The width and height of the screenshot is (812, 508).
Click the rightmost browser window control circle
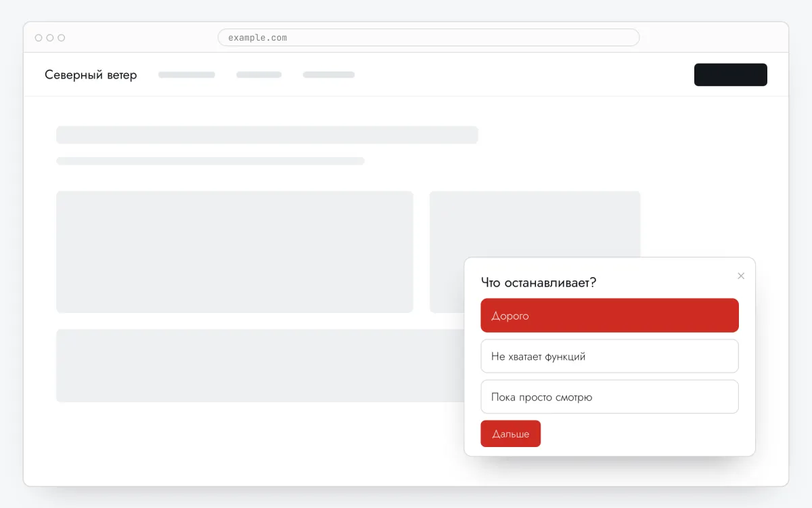click(x=62, y=38)
